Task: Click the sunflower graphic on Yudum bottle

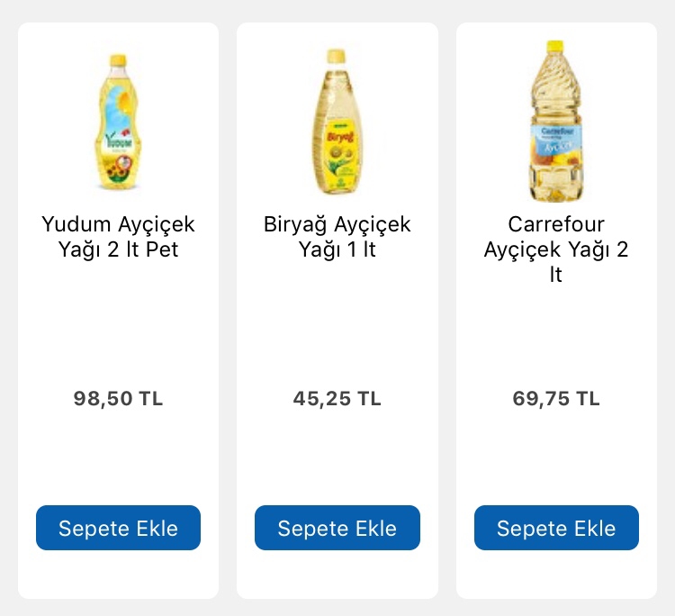Action: (117, 168)
